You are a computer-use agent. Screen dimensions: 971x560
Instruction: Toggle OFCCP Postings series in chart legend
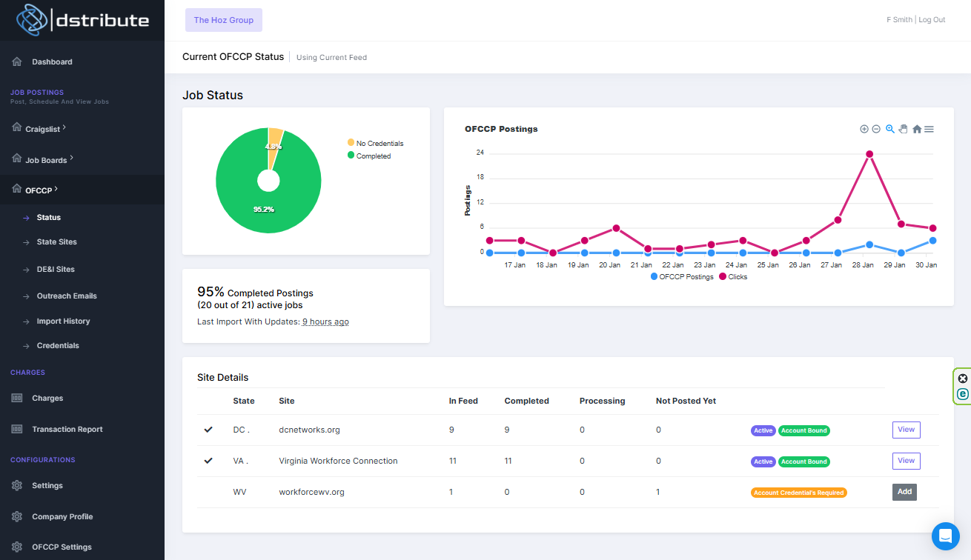coord(682,277)
